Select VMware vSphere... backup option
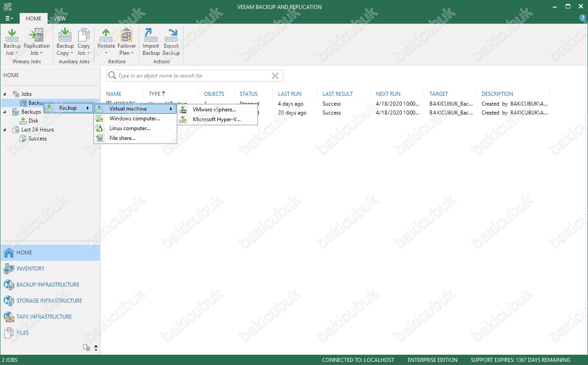588x365 pixels. point(217,109)
